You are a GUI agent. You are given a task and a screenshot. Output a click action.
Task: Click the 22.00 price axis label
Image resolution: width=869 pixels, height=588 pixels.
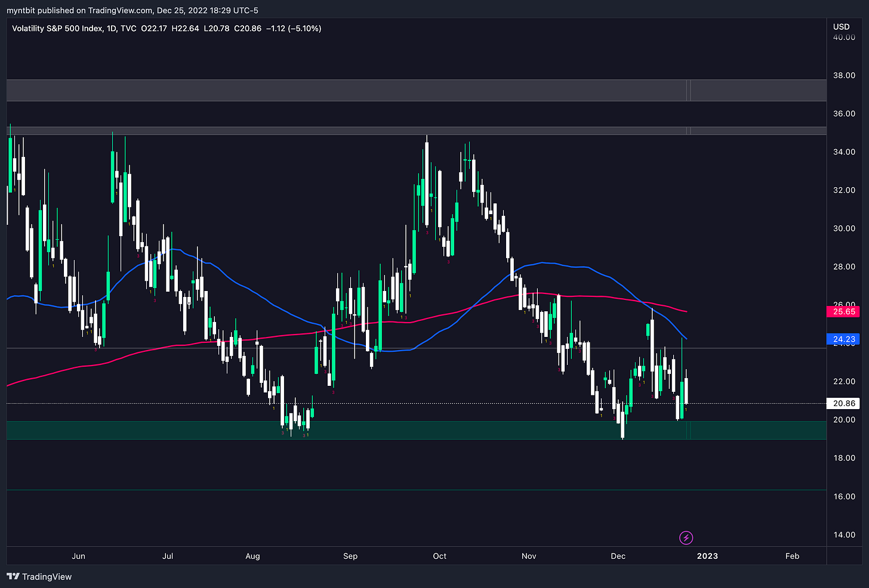point(844,381)
